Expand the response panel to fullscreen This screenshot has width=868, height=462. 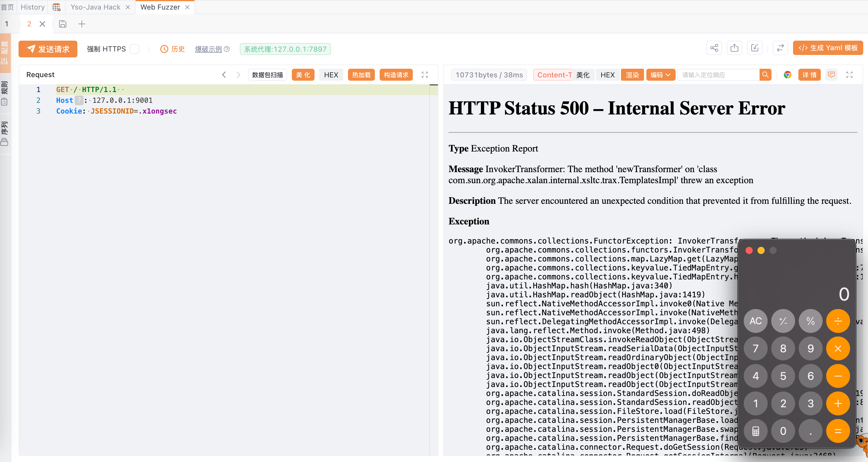click(849, 75)
